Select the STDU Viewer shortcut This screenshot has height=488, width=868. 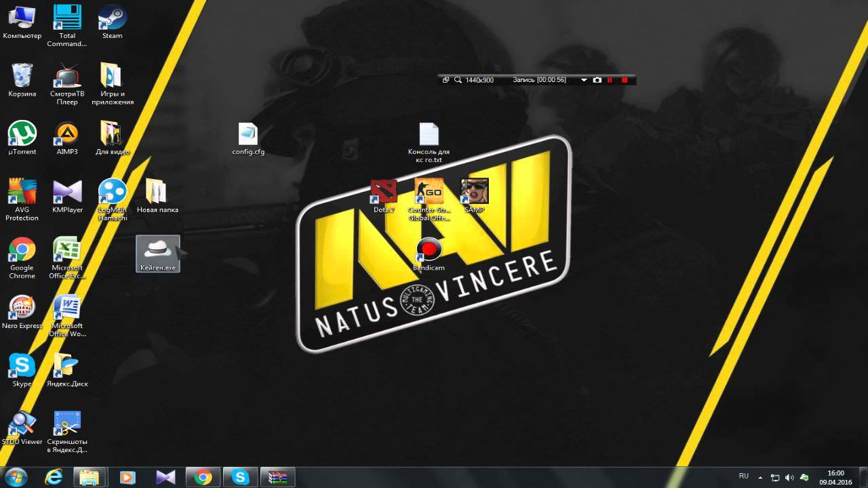click(x=22, y=428)
